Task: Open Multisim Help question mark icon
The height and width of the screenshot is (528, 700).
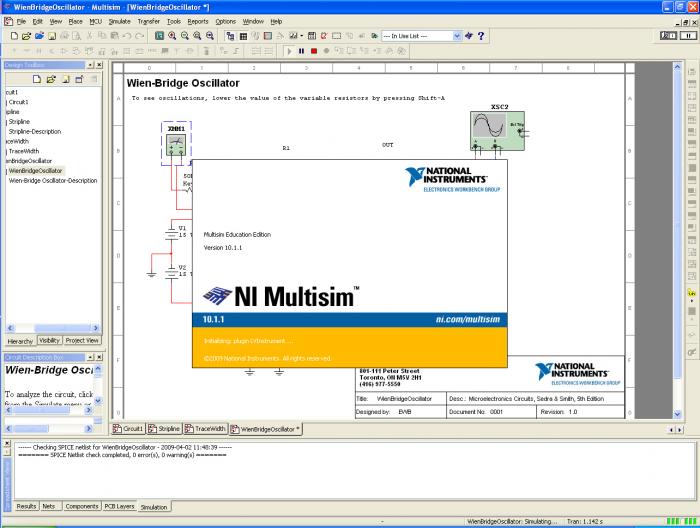Action: pyautogui.click(x=481, y=36)
